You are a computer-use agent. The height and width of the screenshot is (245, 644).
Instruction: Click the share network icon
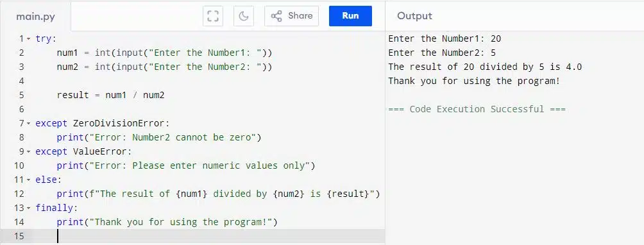click(x=276, y=16)
